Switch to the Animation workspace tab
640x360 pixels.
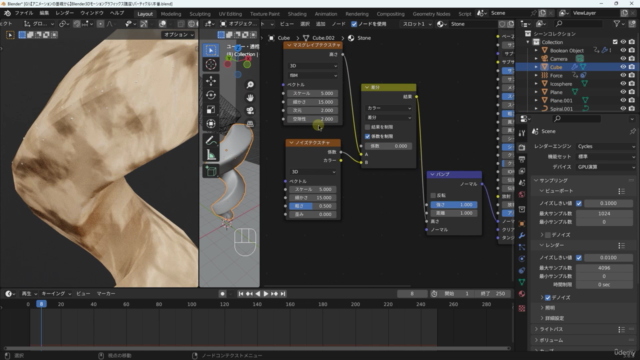click(326, 14)
